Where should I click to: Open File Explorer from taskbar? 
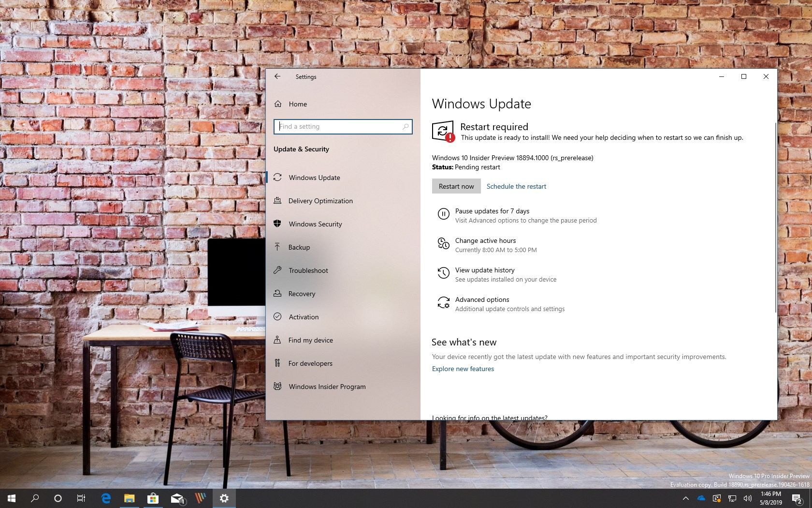(x=129, y=498)
